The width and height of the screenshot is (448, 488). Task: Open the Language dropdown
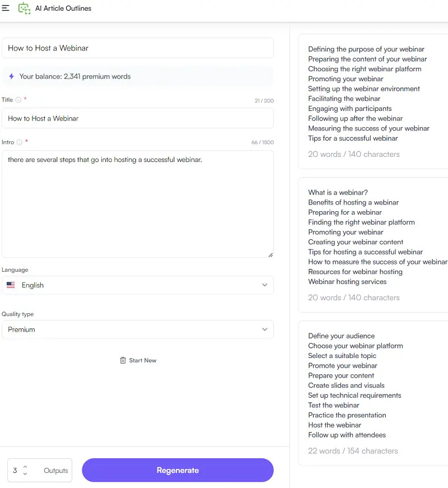(138, 285)
